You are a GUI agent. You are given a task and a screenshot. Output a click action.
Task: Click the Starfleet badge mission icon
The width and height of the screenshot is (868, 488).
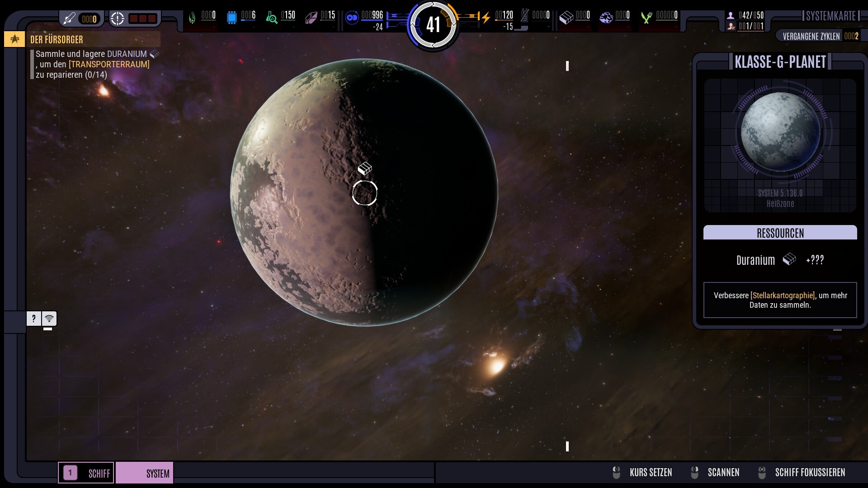tap(14, 39)
